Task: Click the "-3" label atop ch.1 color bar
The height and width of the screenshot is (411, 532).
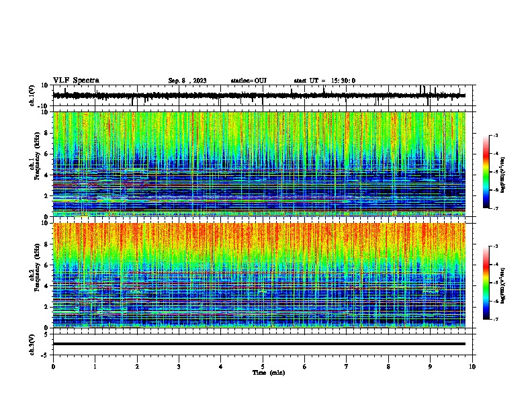Action: point(496,136)
